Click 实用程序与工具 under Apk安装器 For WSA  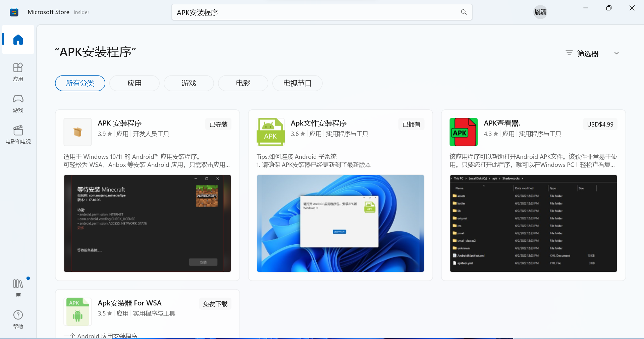[154, 313]
